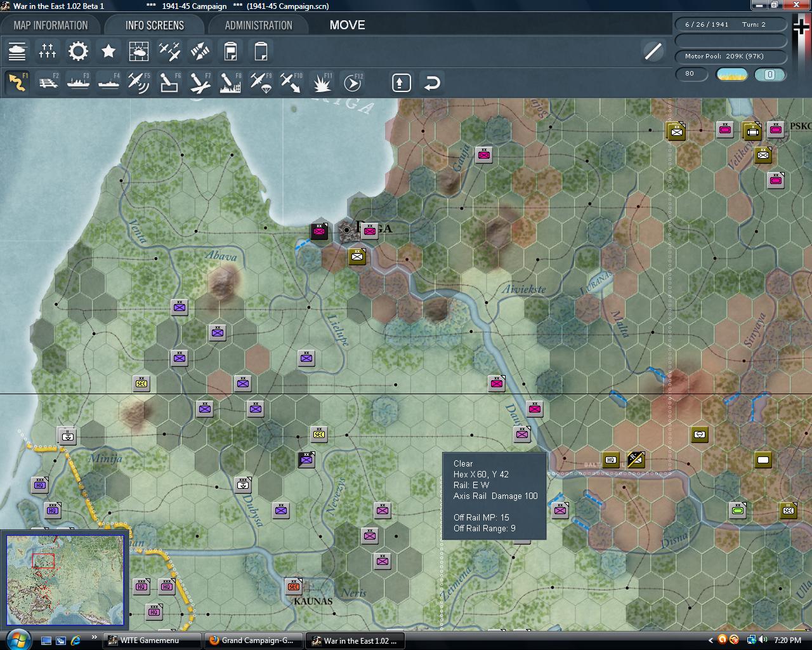
Task: Click Axis Rail Damage 100 tooltip line
Action: click(495, 496)
